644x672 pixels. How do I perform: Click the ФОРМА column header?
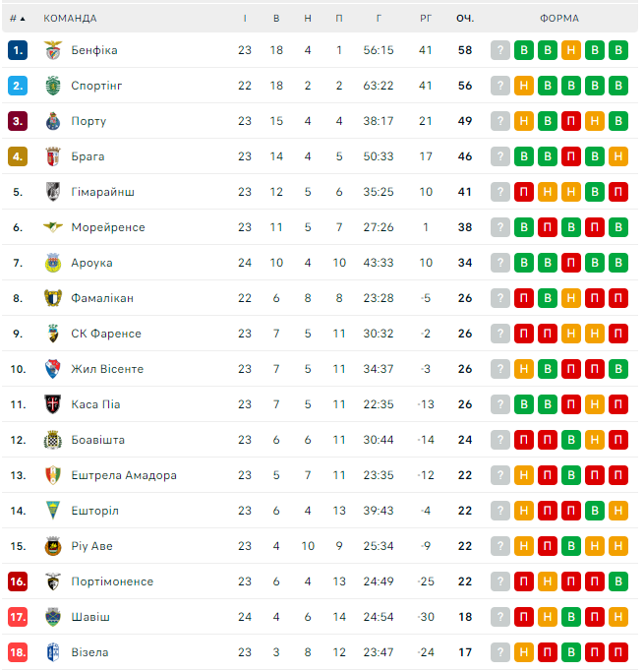559,18
